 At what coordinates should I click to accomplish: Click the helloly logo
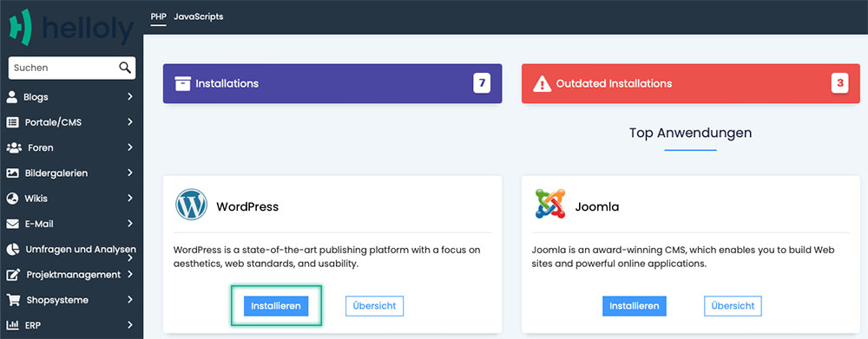pos(71,27)
